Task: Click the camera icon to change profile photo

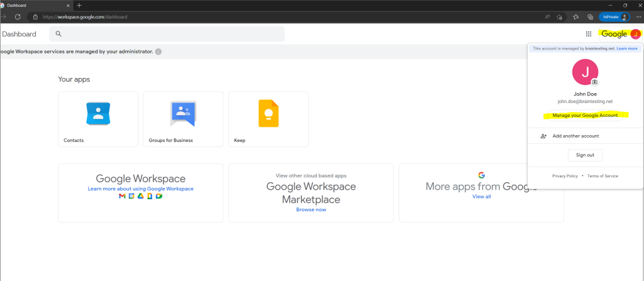Action: click(x=594, y=82)
